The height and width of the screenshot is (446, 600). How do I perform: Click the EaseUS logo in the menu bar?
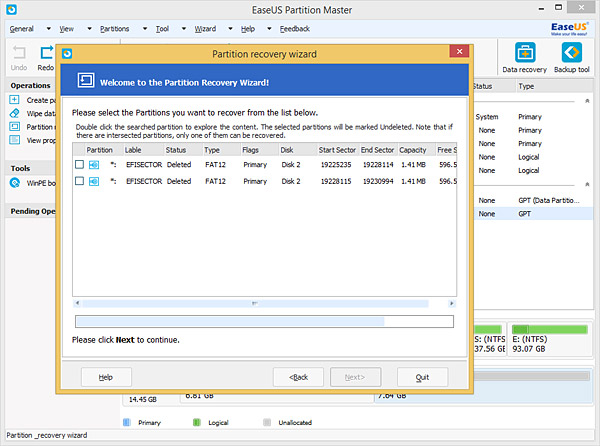point(569,29)
